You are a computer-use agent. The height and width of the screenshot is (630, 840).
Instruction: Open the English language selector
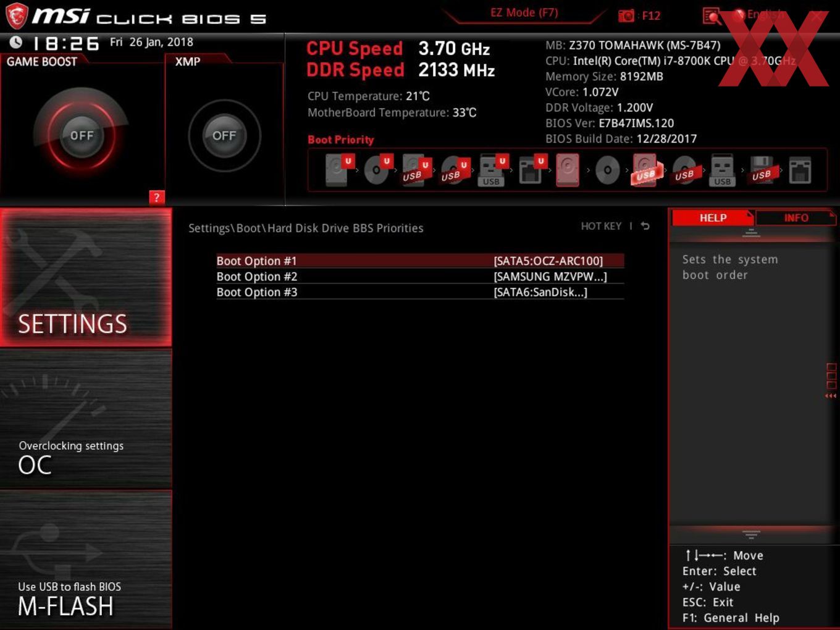pyautogui.click(x=760, y=14)
